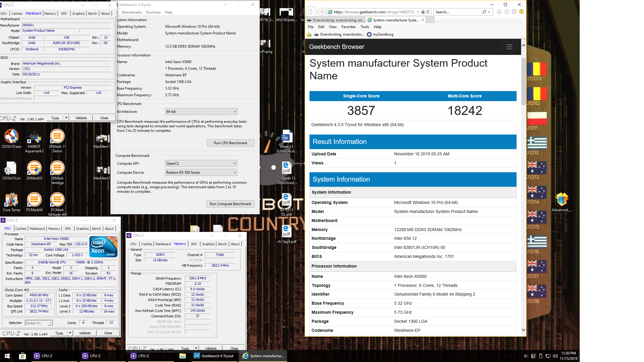644x362 pixels.
Task: Click browser back arrow button
Action: click(x=311, y=12)
